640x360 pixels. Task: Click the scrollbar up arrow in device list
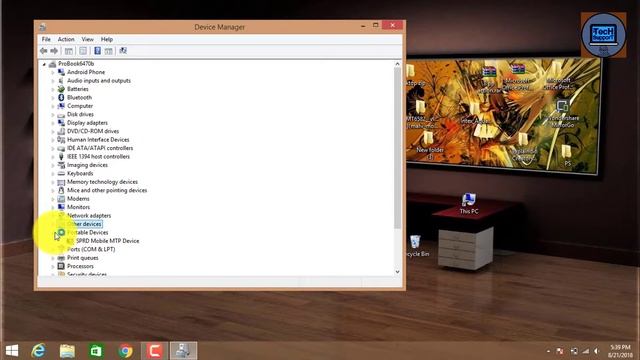pyautogui.click(x=397, y=64)
